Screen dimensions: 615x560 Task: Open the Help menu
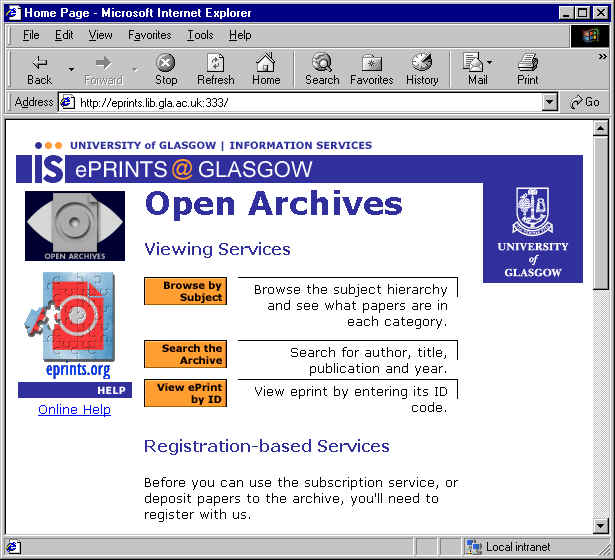pyautogui.click(x=240, y=35)
